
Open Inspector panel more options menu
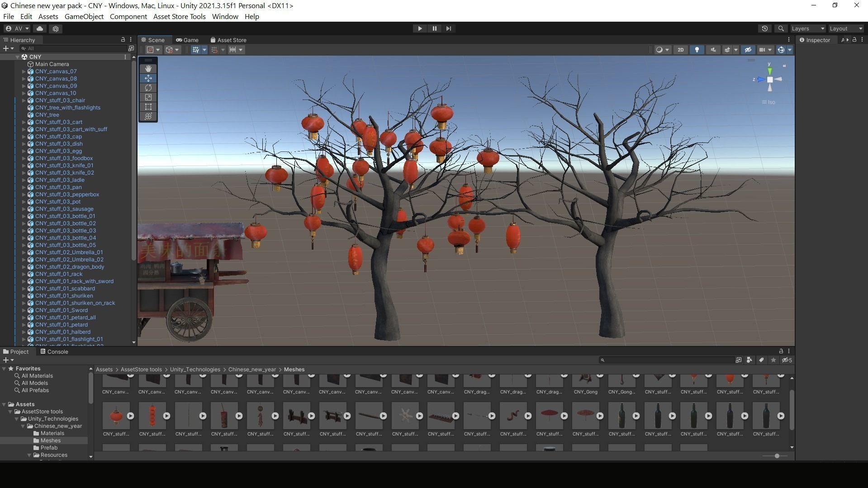click(x=862, y=40)
